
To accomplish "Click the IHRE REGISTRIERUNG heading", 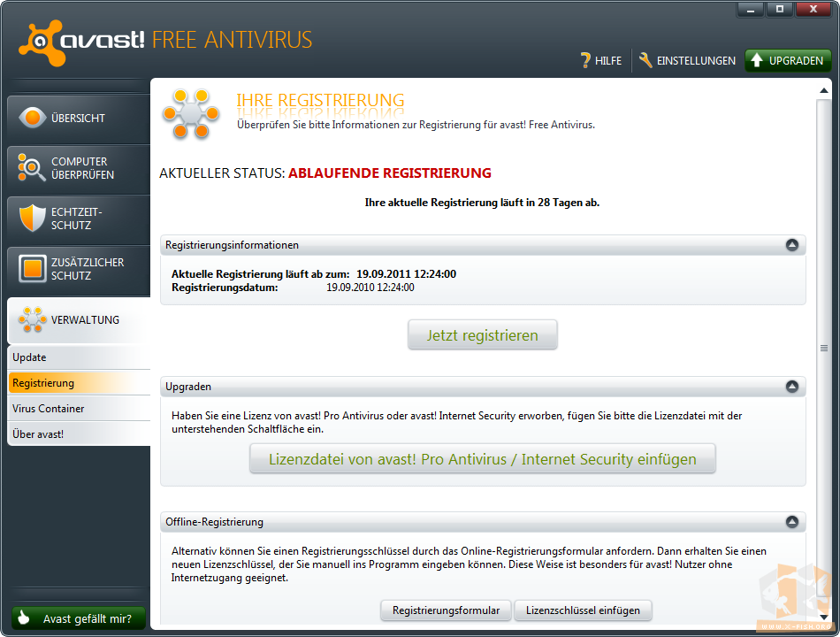I will click(x=320, y=100).
